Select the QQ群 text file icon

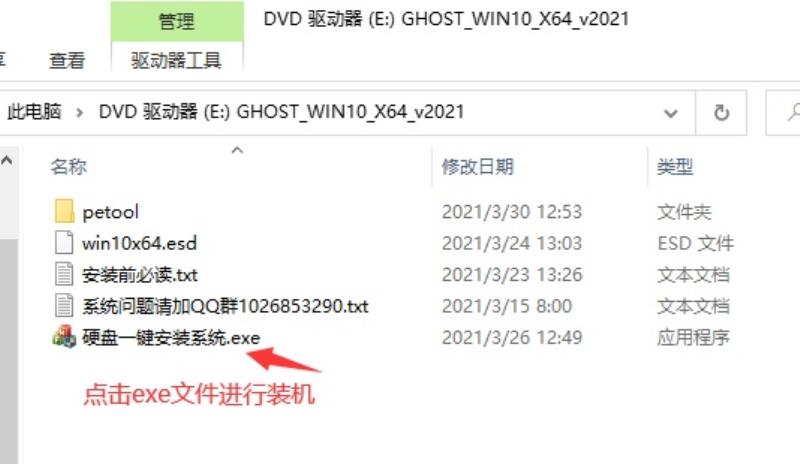coord(64,305)
